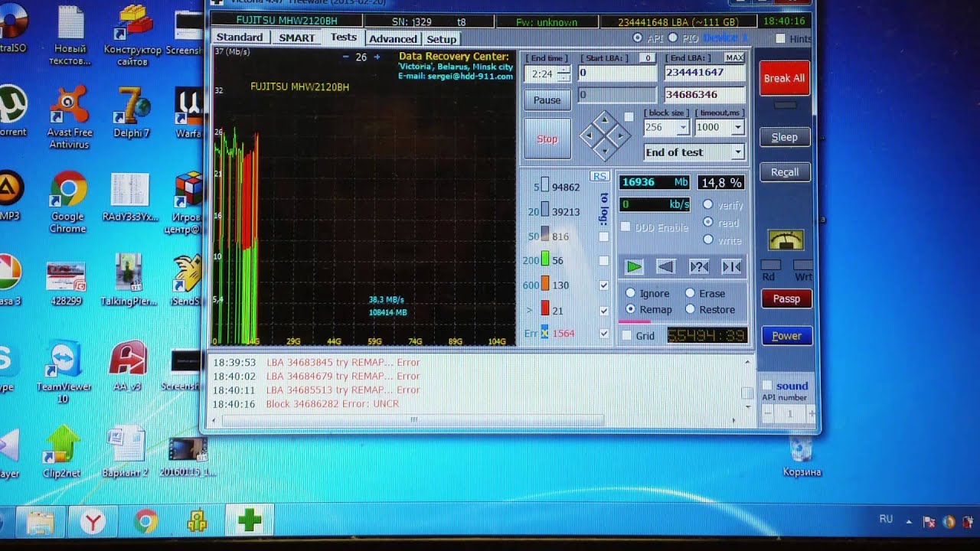Viewport: 980px width, 551px height.
Task: Click the Recall button
Action: coord(785,172)
